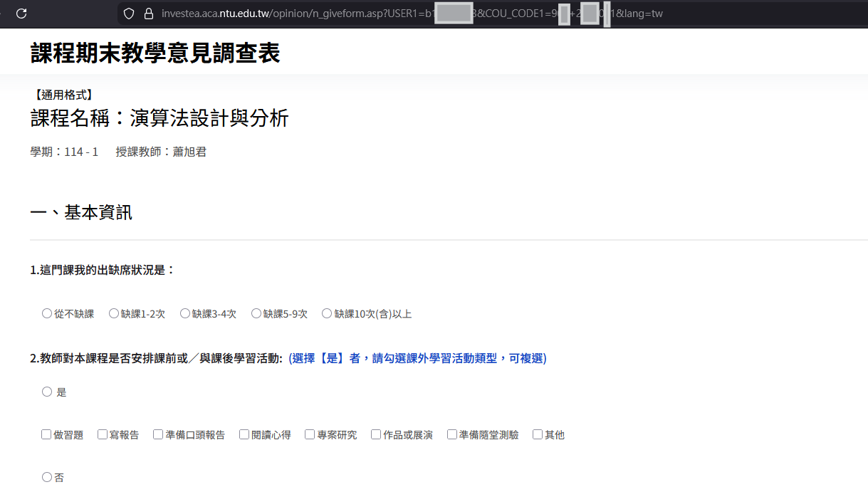Screen dimensions: 868x492
Task: Click the section heading 一、基本資訊
Action: [x=81, y=213]
